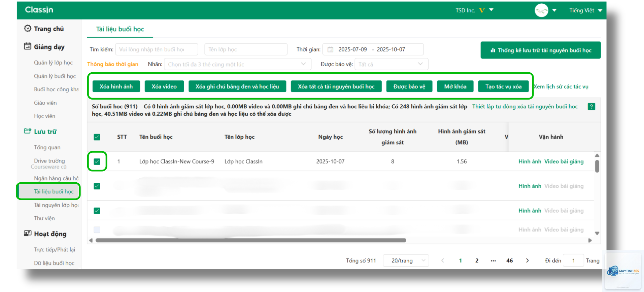This screenshot has width=644, height=292.
Task: Open Drive trường in sidebar
Action: [x=49, y=161]
